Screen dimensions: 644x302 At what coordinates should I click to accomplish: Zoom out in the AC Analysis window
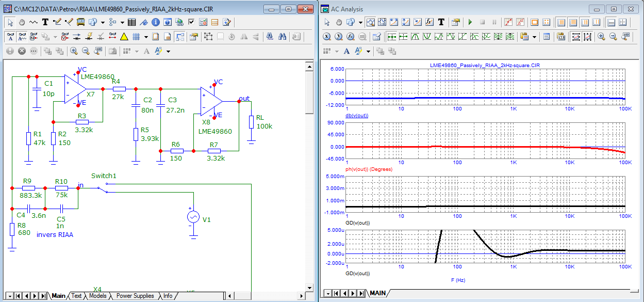[x=614, y=37]
